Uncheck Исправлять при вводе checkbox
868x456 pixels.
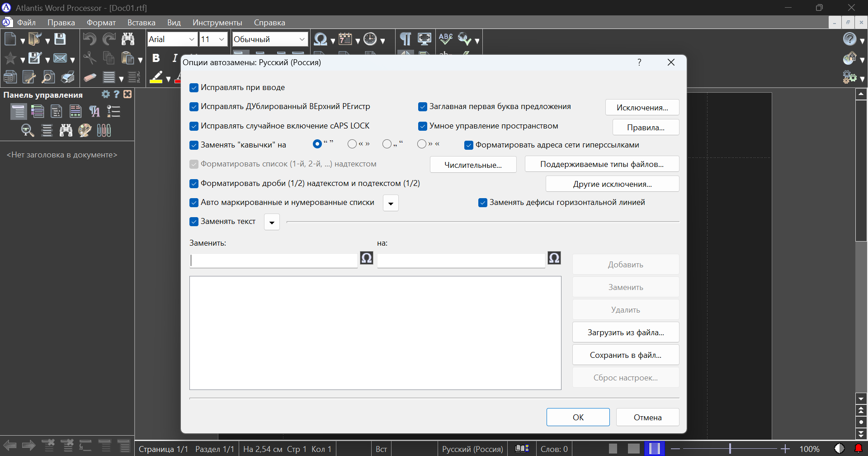[x=194, y=88]
